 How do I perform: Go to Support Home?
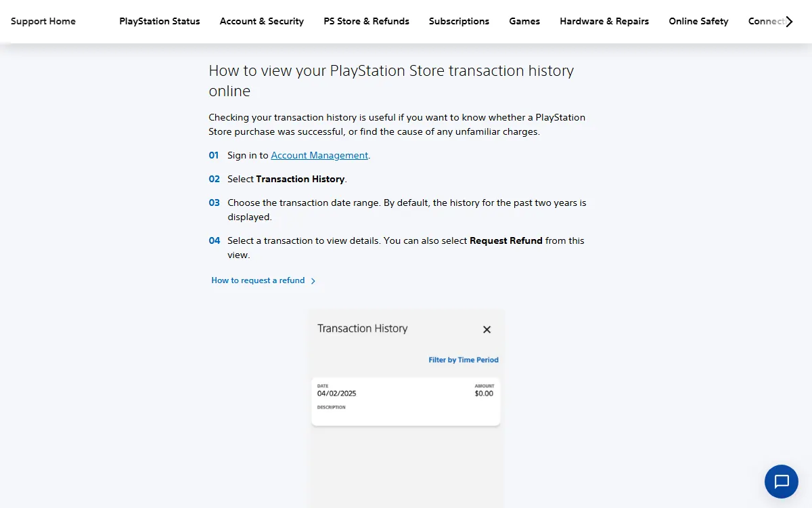(43, 21)
